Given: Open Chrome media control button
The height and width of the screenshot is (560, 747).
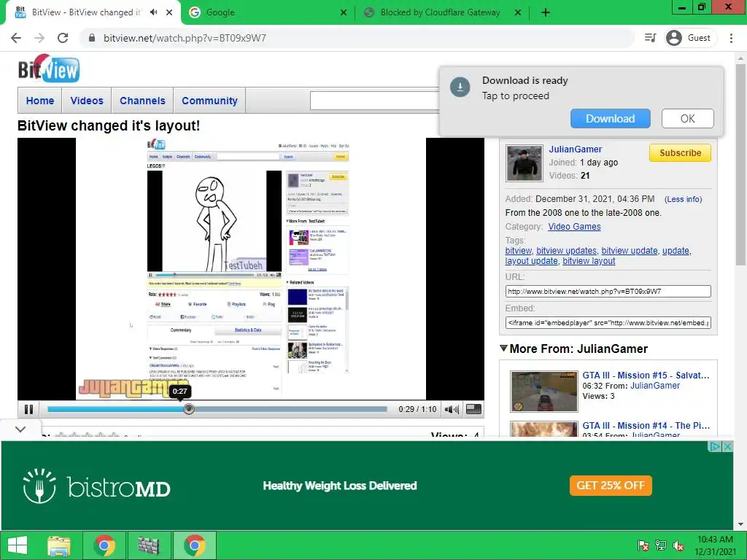Looking at the screenshot, I should pos(650,38).
